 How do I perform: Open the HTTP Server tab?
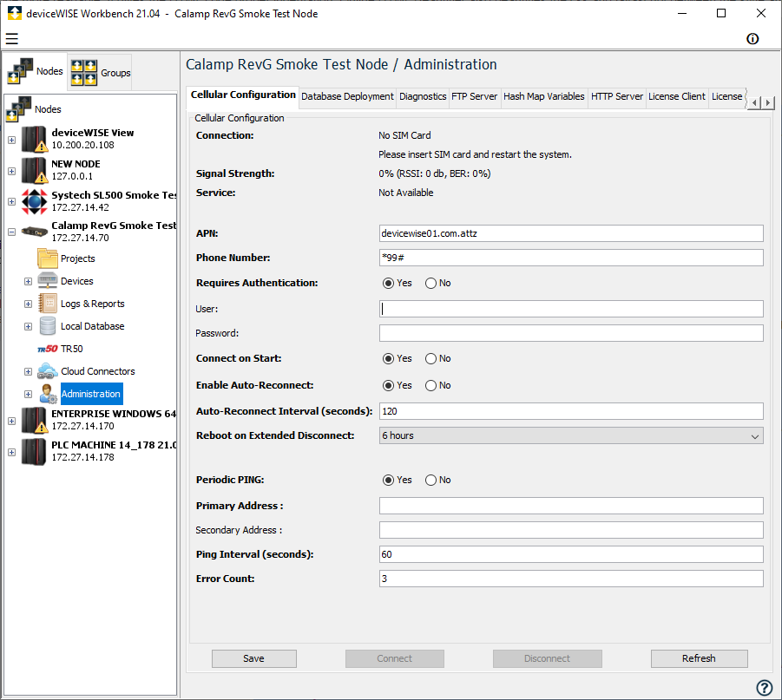coord(617,97)
